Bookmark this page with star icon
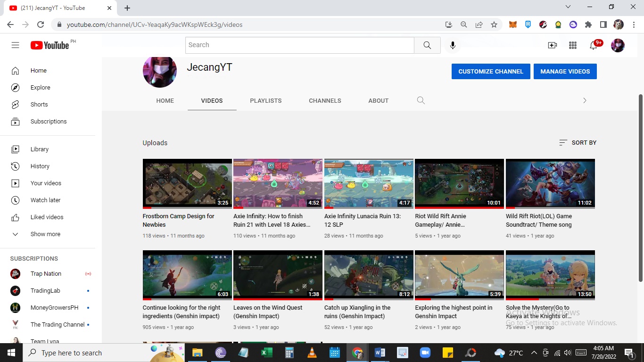This screenshot has width=644, height=362. point(494,25)
